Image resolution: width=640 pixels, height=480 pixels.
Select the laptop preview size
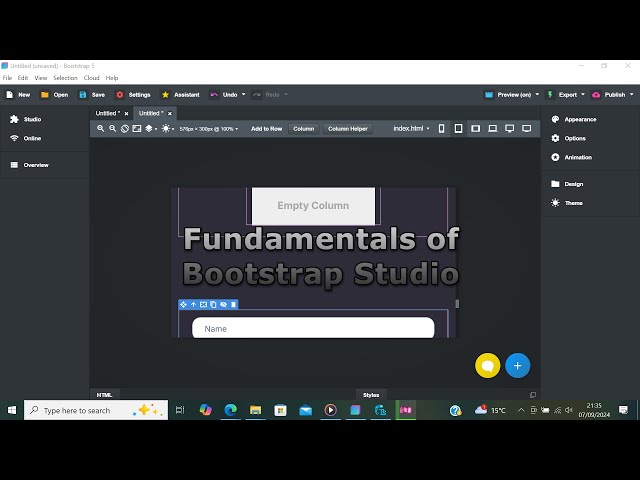493,129
